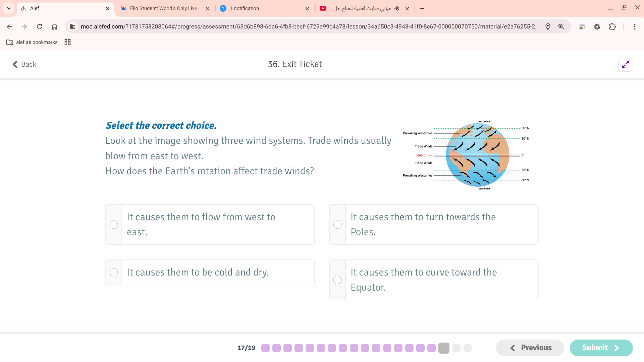Choose "curve toward the Equator" answer
The height and width of the screenshot is (362, 644).
click(x=337, y=280)
